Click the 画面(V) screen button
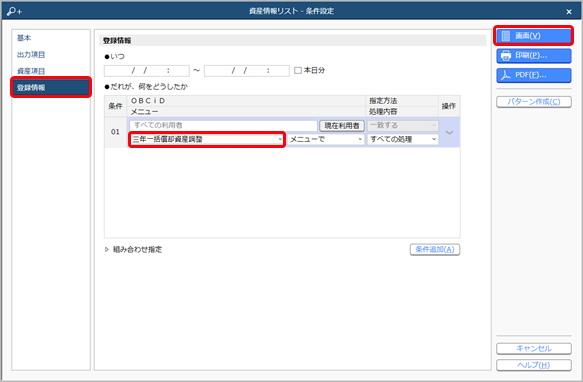The width and height of the screenshot is (583, 382). pos(534,36)
